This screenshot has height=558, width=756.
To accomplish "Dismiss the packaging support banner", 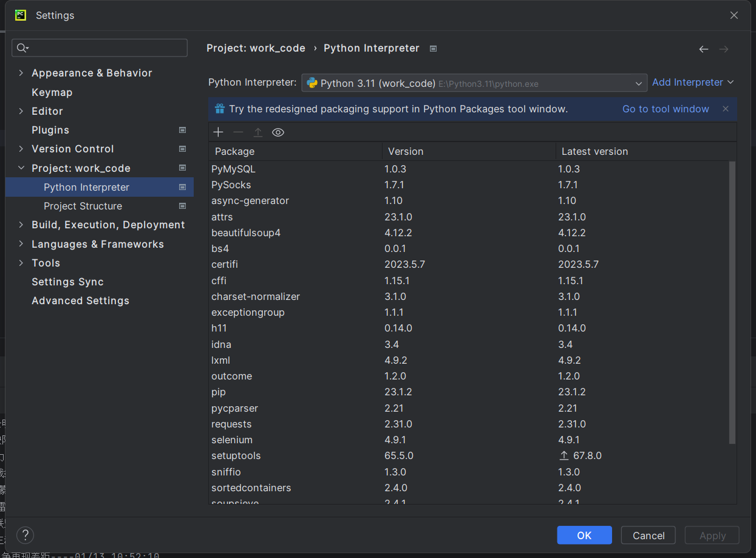I will pos(726,109).
